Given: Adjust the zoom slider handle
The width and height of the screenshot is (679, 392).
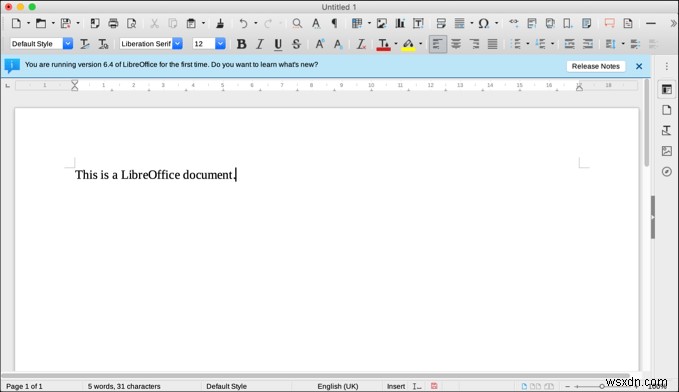Looking at the screenshot, I should tap(602, 386).
